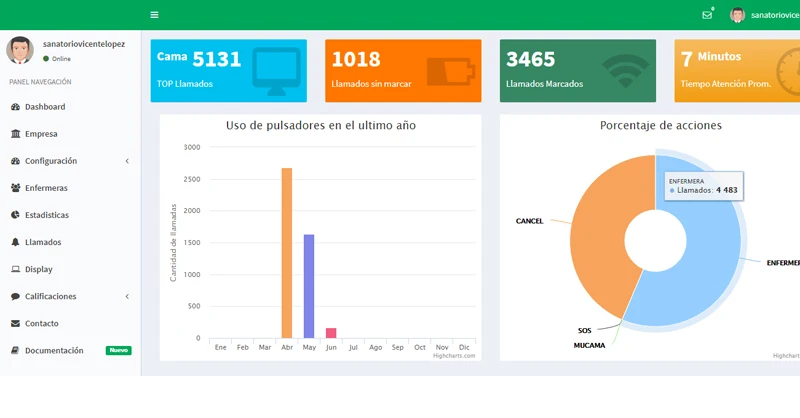Click the Online status indicator
The height and width of the screenshot is (418, 800).
[x=57, y=59]
